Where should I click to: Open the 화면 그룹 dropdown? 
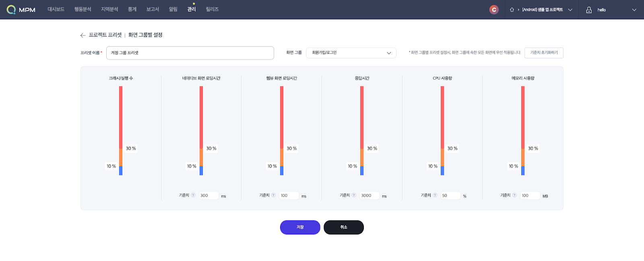[351, 53]
